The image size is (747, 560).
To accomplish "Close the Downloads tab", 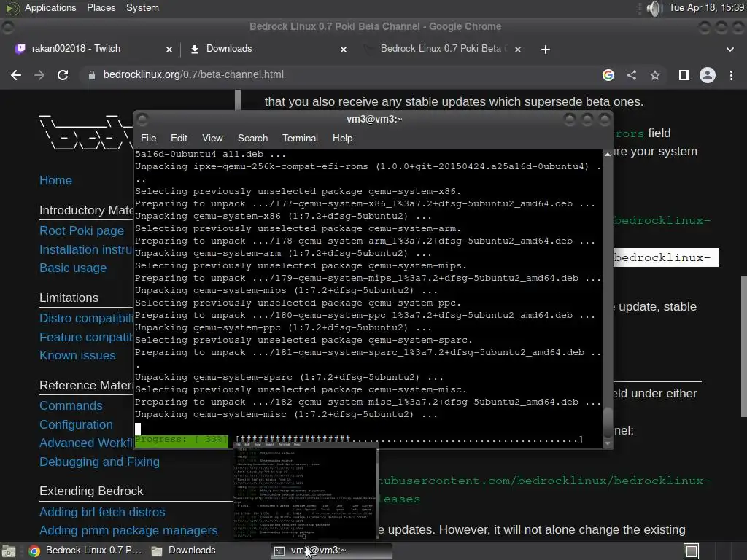I will click(344, 50).
